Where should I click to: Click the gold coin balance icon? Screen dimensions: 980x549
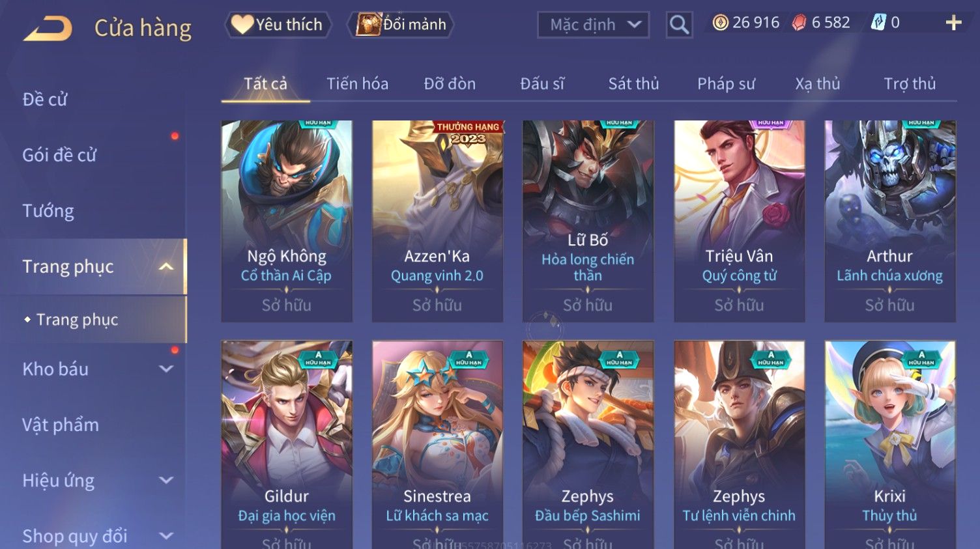coord(720,23)
